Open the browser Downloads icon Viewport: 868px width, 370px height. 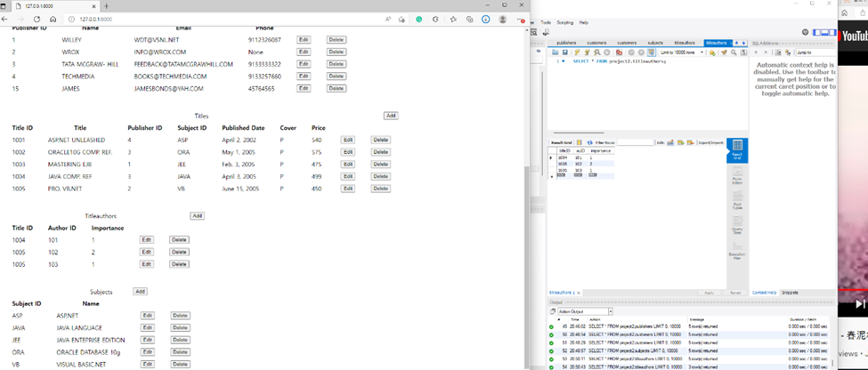(x=485, y=19)
